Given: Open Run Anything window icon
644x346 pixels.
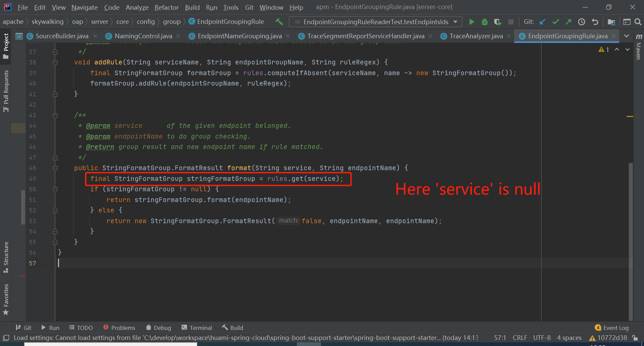Looking at the screenshot, I should tap(627, 22).
